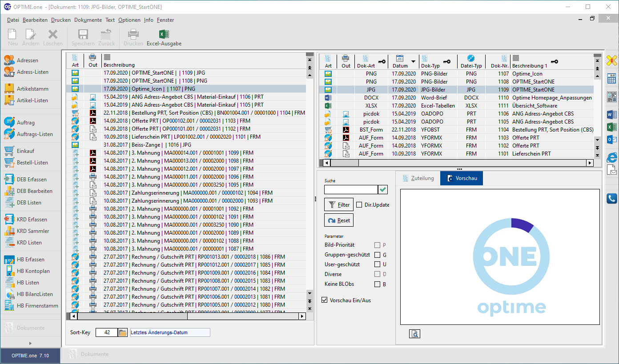Screen dimensions: 619x364
Task: Click the Suche input field
Action: pos(351,190)
